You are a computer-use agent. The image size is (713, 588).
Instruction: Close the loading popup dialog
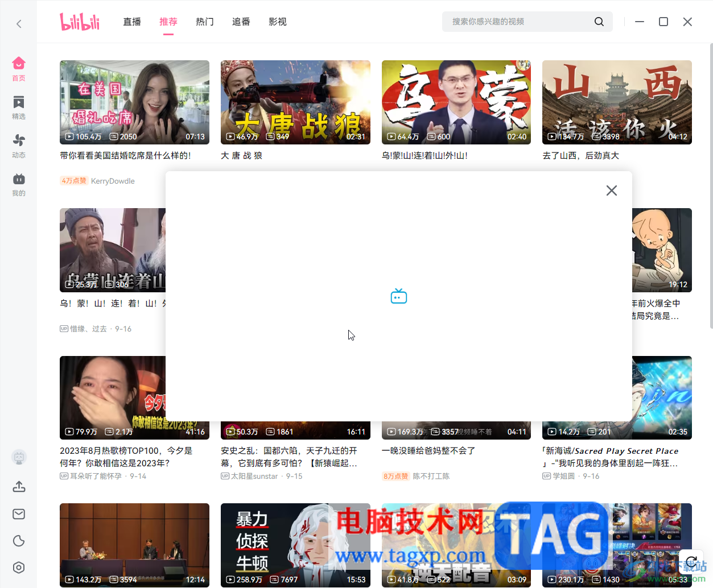pos(612,191)
